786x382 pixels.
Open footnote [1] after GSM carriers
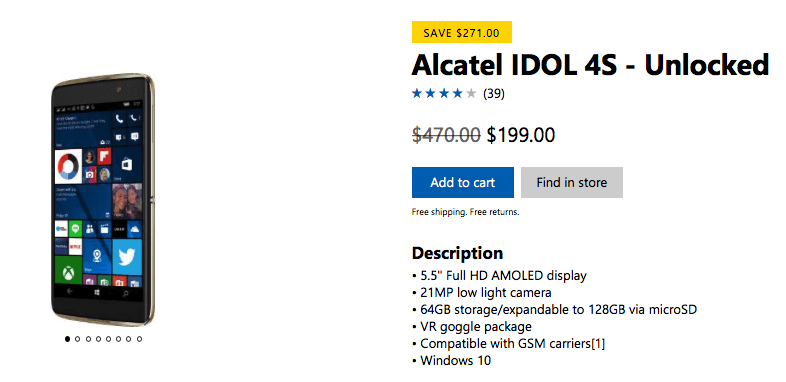(599, 344)
